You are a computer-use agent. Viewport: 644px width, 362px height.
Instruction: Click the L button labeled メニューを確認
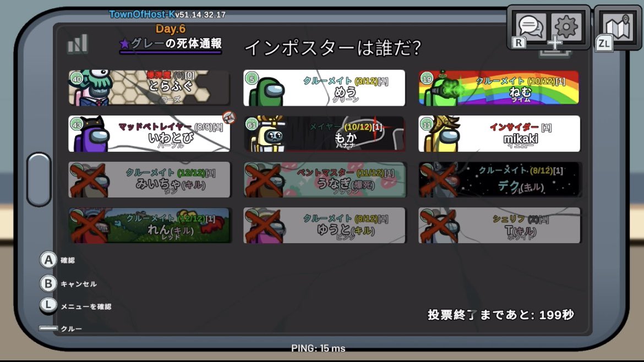[48, 306]
